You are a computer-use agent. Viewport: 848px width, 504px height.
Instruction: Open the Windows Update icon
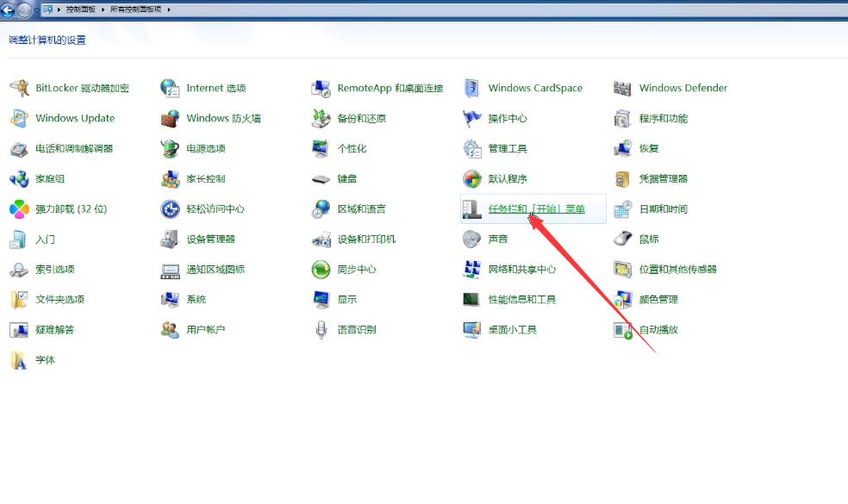(19, 118)
